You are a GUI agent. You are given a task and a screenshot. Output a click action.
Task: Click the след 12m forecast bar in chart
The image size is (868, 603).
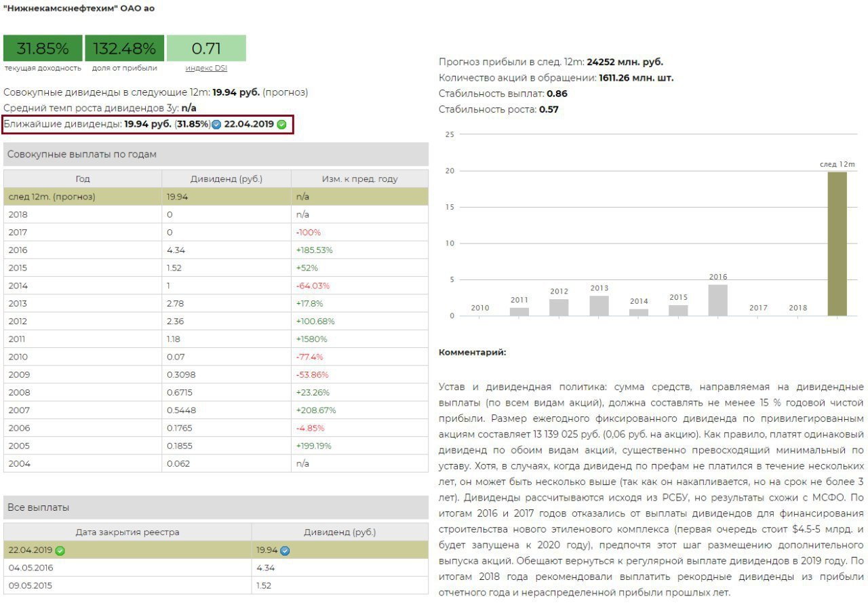pos(837,244)
